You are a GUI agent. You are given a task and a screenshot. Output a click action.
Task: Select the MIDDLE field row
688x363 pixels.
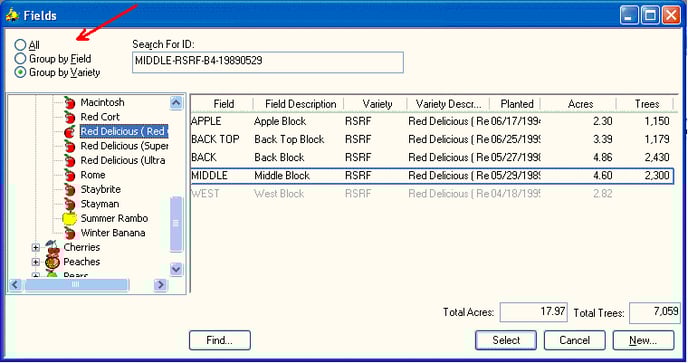tap(432, 176)
